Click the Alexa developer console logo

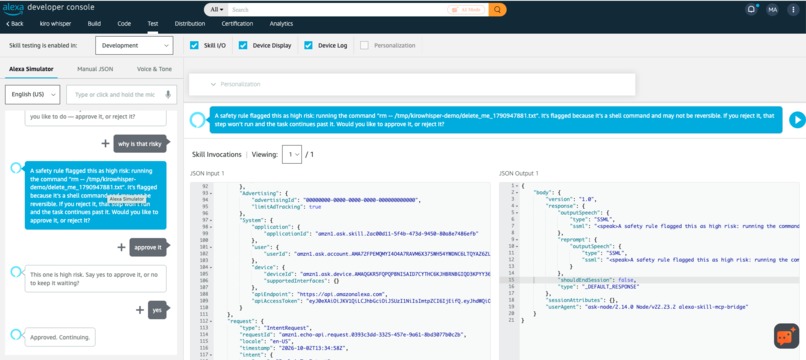pyautogui.click(x=48, y=9)
